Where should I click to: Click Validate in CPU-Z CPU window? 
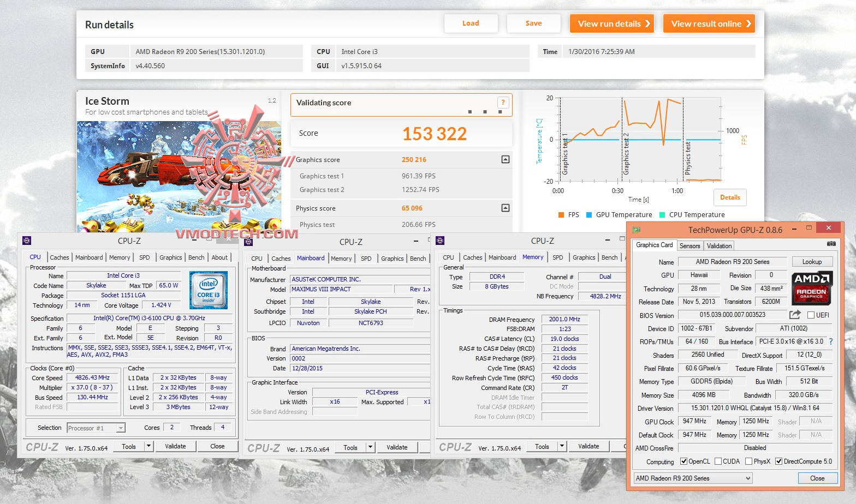point(175,446)
